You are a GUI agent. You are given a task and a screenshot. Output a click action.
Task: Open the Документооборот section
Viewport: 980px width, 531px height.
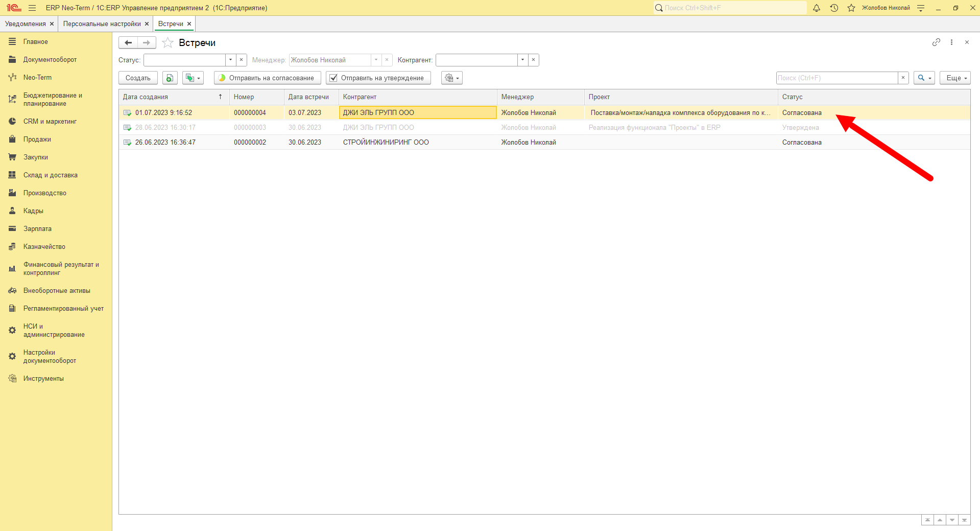coord(50,59)
